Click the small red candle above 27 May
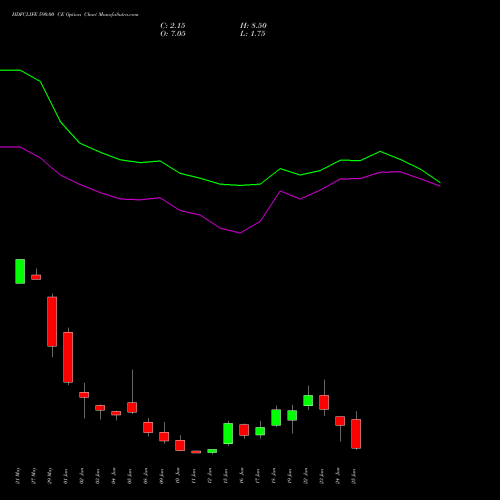This screenshot has width=500, height=500. tap(36, 277)
